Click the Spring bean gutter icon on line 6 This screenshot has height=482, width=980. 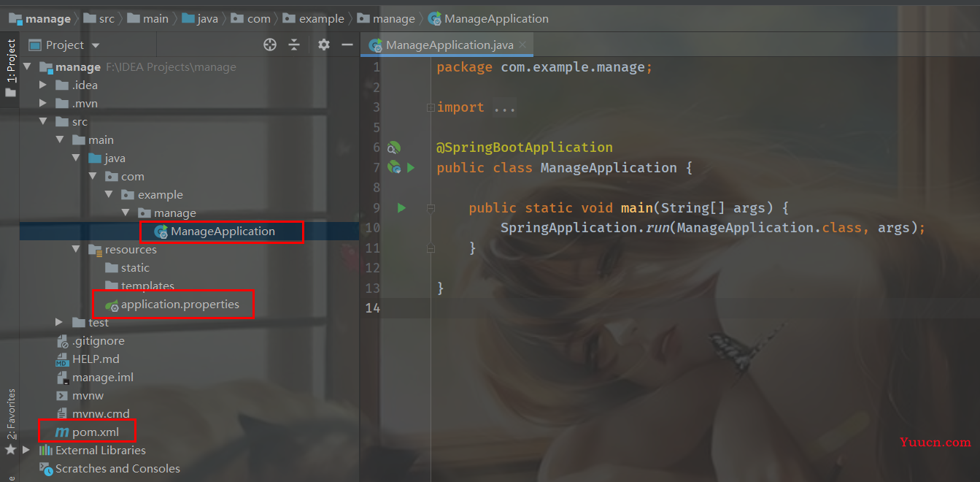394,148
